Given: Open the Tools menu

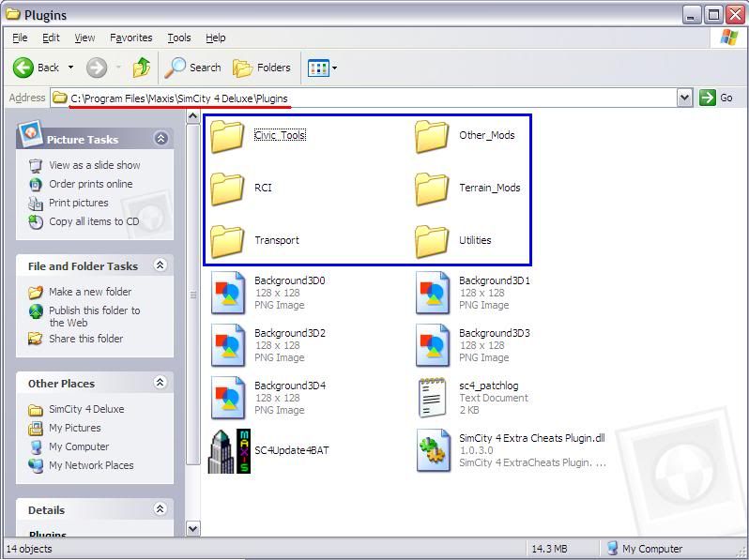Looking at the screenshot, I should (x=179, y=38).
